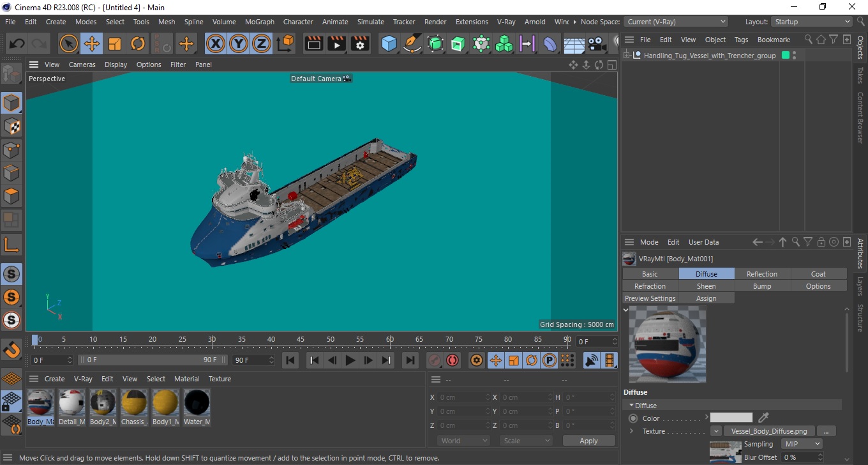Image resolution: width=868 pixels, height=465 pixels.
Task: Toggle Enable Snap magnet icon
Action: (11, 350)
